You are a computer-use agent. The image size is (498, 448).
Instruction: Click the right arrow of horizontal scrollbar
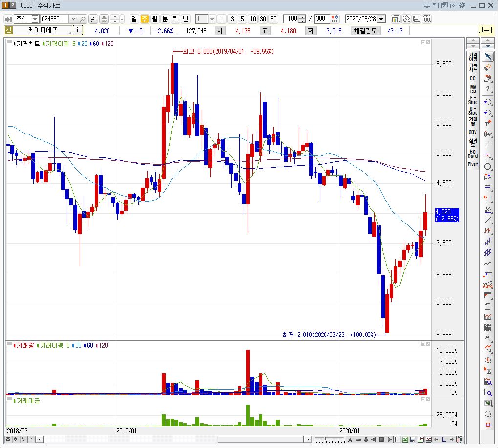308,440
